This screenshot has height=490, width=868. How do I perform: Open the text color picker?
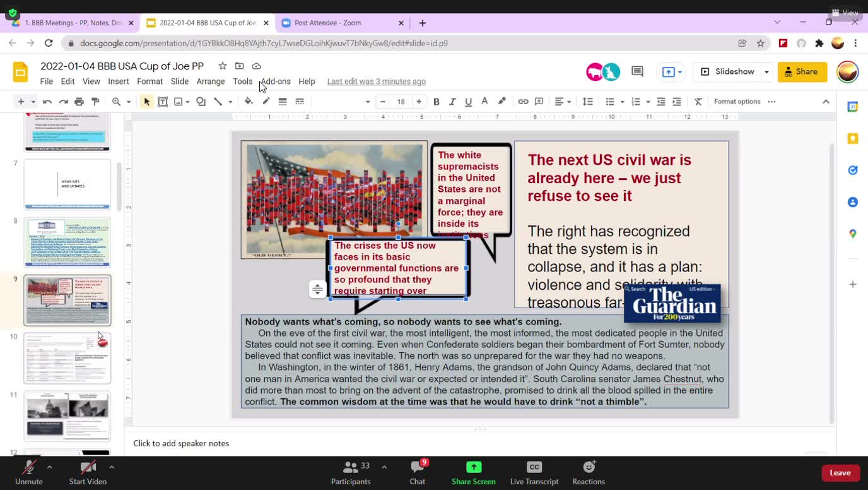pyautogui.click(x=484, y=102)
